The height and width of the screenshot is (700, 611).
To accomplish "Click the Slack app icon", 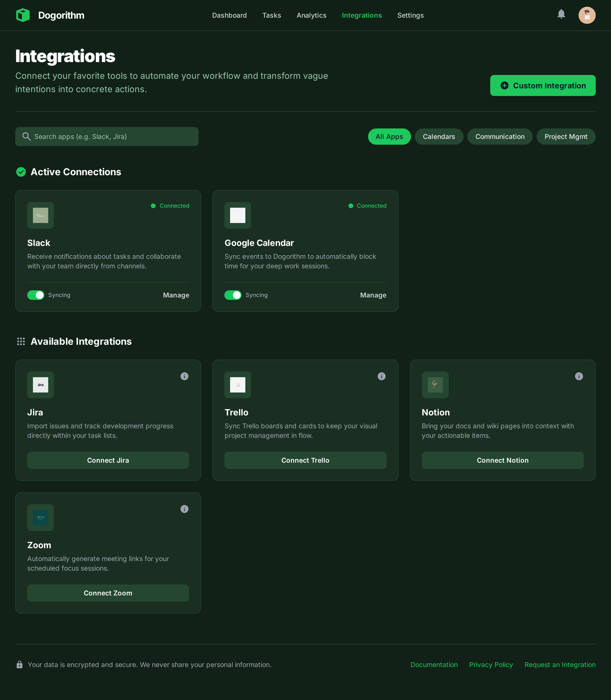I will (x=41, y=215).
